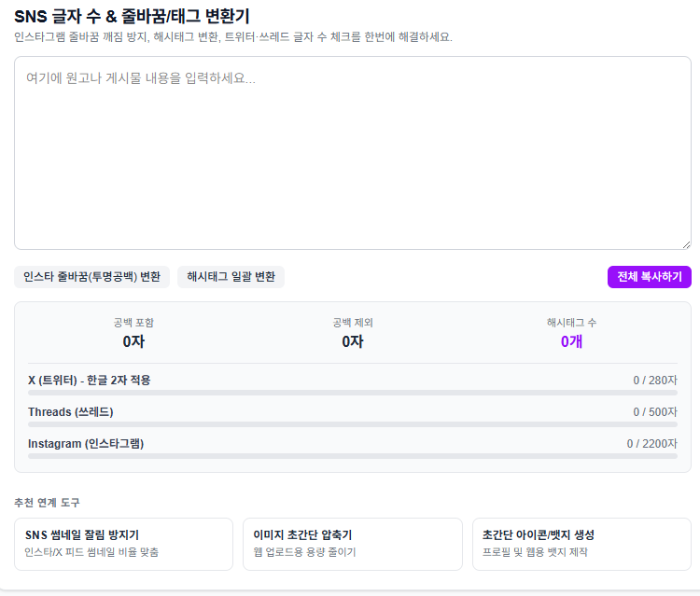Click the 추천 연계 도구 section heading
The image size is (700, 596).
tap(47, 503)
